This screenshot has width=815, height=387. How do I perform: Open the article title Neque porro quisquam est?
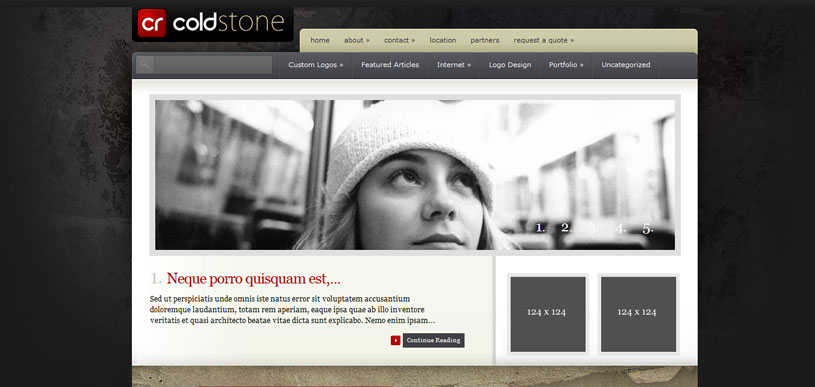pos(253,279)
